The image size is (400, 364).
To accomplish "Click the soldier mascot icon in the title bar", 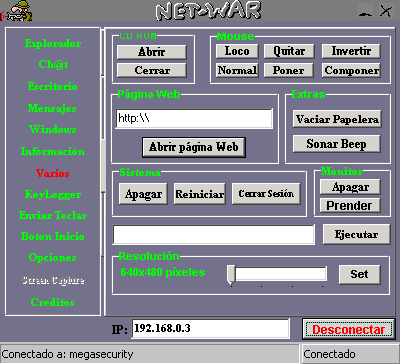I will pos(17,11).
